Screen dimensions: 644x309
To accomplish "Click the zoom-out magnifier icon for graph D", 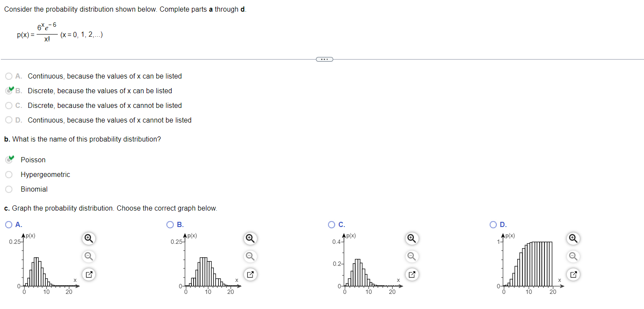I will [573, 256].
